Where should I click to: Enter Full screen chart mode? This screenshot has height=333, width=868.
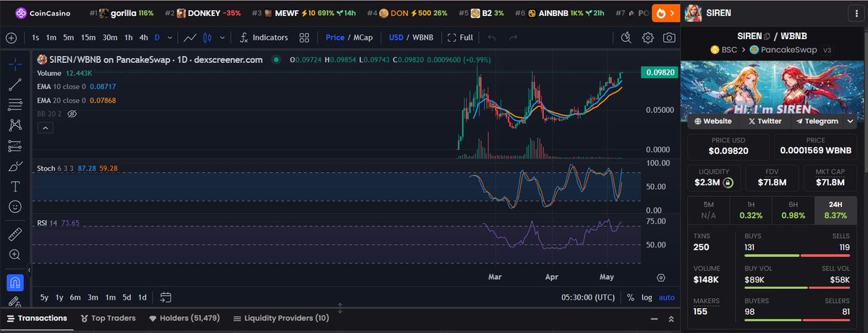pos(460,38)
